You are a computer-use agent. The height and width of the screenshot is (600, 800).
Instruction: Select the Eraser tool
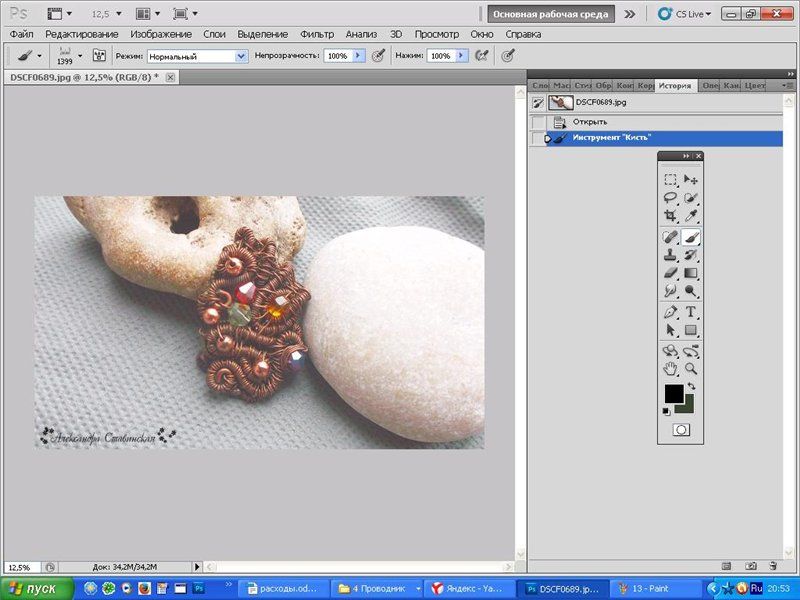click(x=670, y=273)
